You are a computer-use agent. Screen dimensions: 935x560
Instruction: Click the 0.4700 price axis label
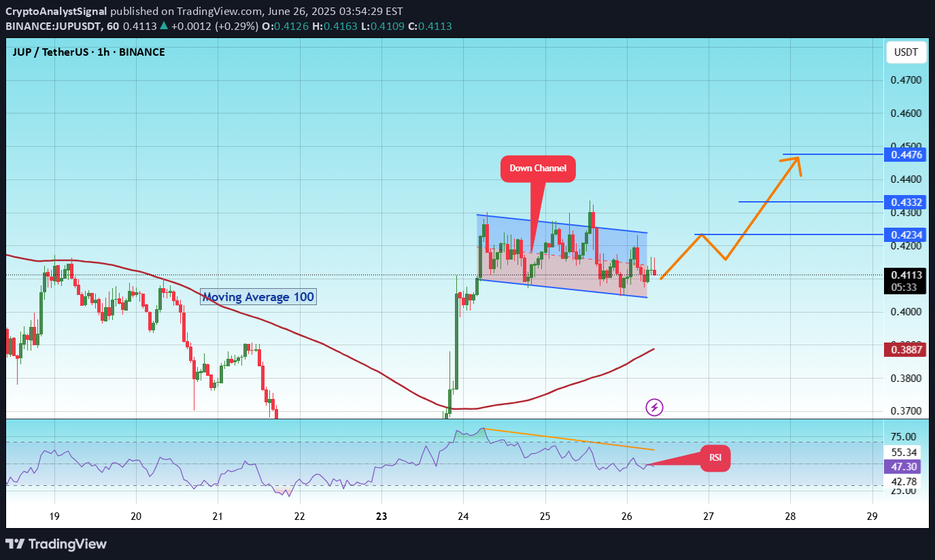[x=906, y=80]
